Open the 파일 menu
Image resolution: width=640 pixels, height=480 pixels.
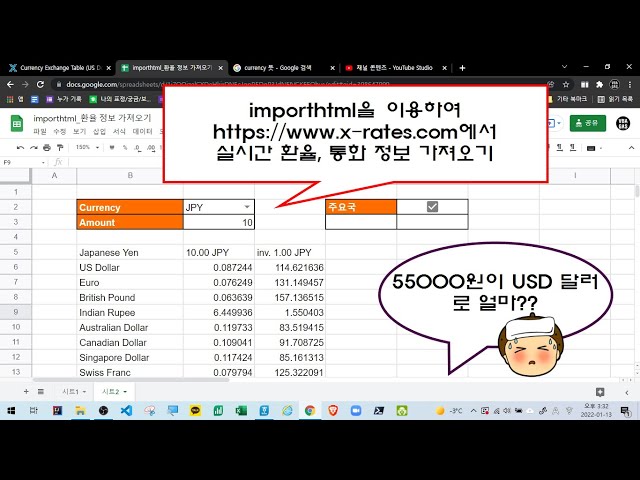click(x=40, y=131)
